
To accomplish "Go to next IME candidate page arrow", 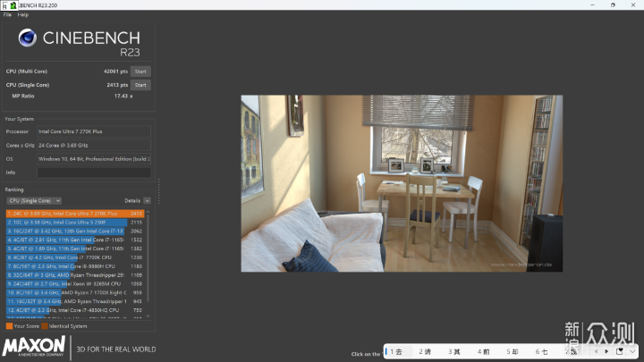I will coord(606,351).
